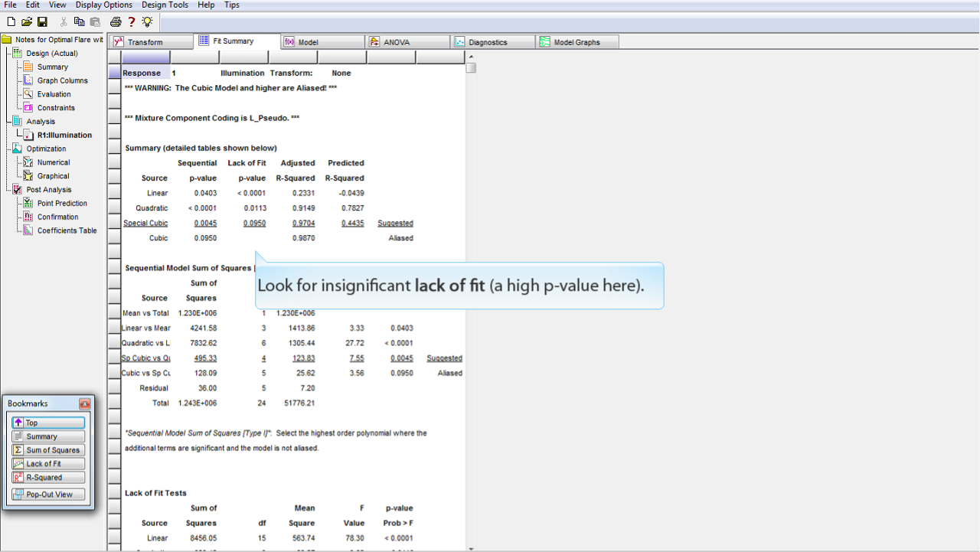
Task: Create a new design with the blank page icon
Action: 11,21
